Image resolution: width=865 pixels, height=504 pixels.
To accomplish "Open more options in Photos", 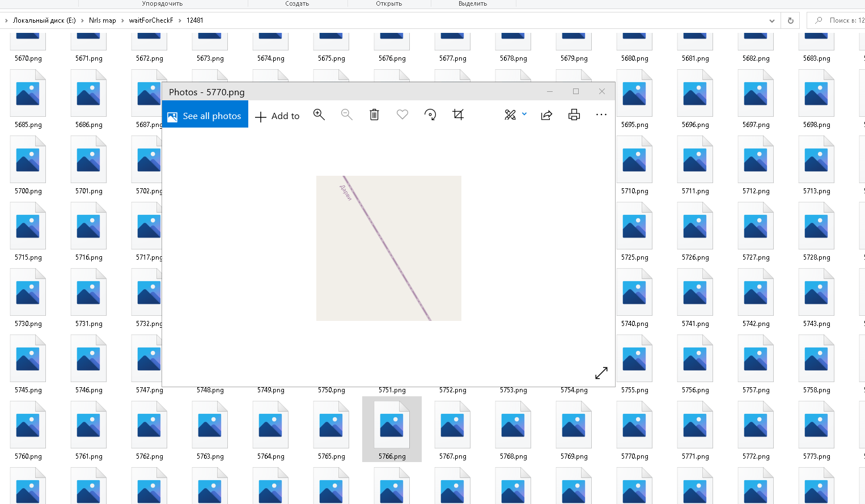I will pyautogui.click(x=601, y=115).
